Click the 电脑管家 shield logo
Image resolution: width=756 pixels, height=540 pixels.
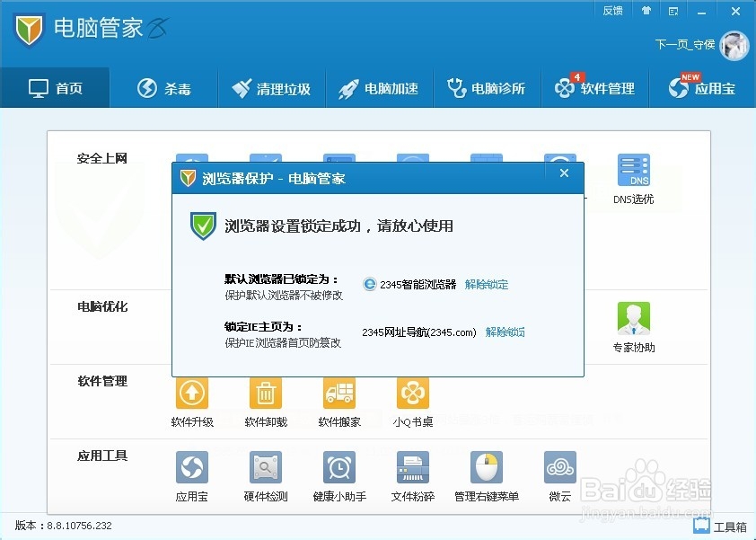tap(29, 29)
